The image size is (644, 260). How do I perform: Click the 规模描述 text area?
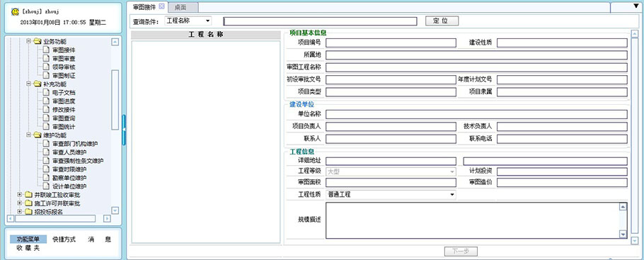point(472,220)
